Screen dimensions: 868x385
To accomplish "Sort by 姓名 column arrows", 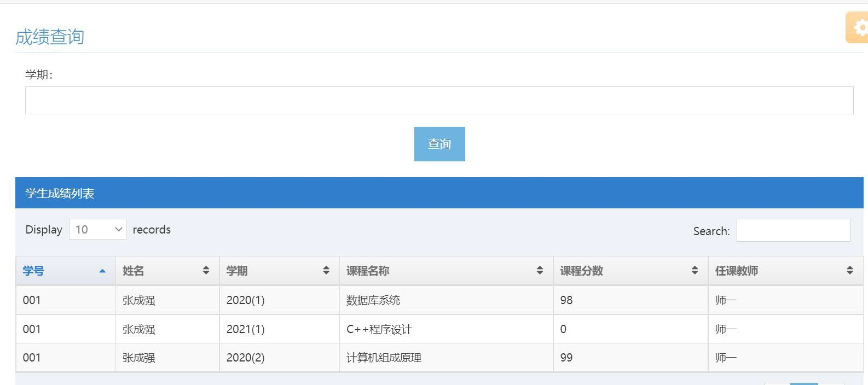I will [206, 270].
